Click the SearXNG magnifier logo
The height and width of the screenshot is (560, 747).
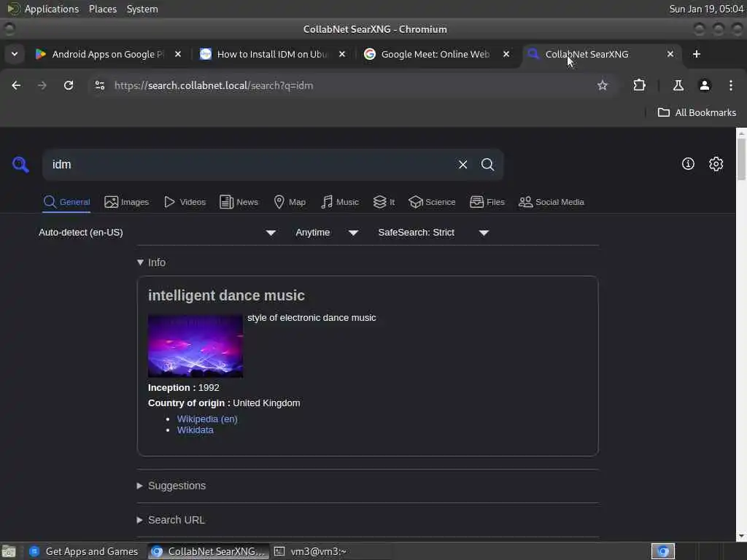point(20,164)
